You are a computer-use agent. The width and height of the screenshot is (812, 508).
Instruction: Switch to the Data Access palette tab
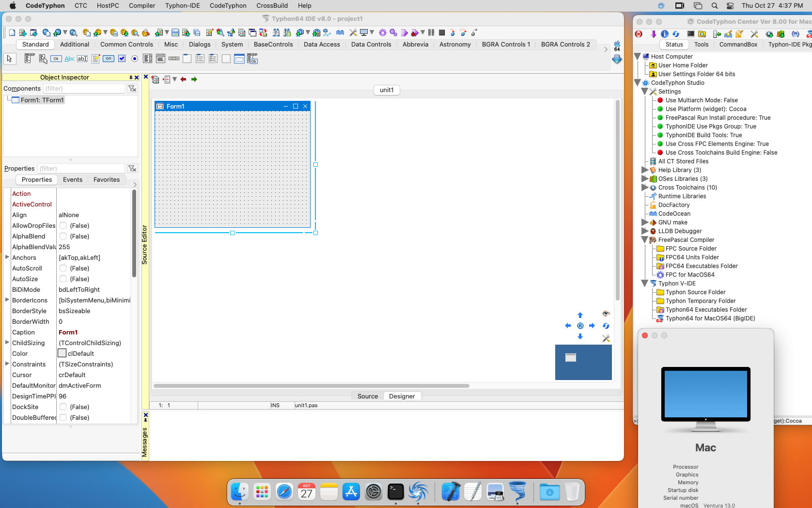click(x=322, y=44)
